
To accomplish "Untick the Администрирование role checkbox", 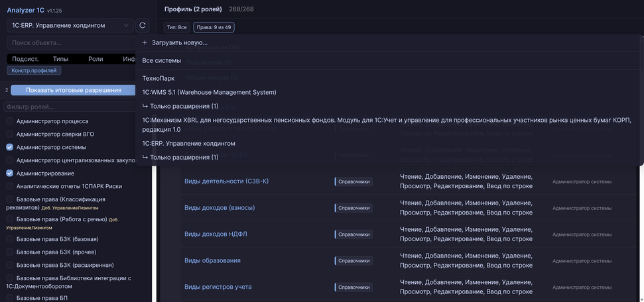I will (10, 174).
